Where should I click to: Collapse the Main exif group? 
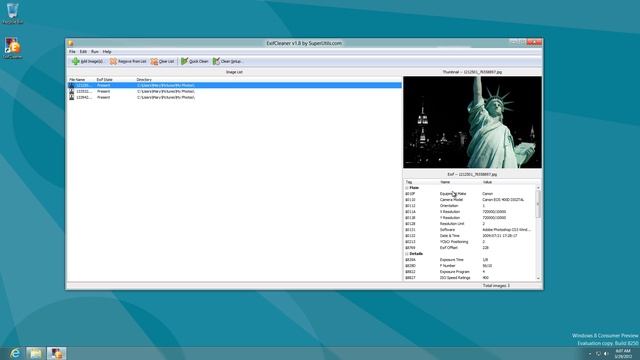tap(407, 188)
